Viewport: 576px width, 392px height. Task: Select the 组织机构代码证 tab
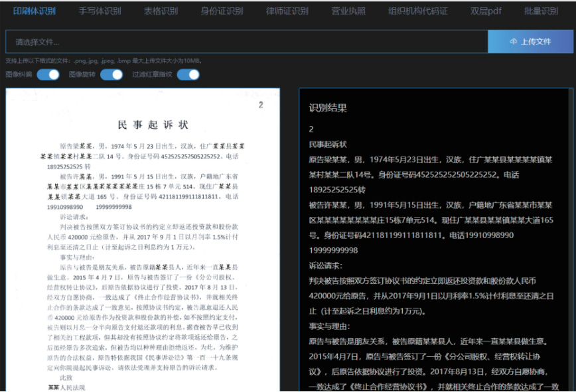pyautogui.click(x=418, y=11)
